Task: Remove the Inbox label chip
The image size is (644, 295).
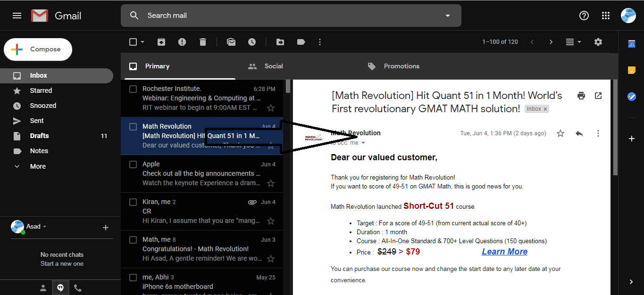Action: [x=545, y=109]
